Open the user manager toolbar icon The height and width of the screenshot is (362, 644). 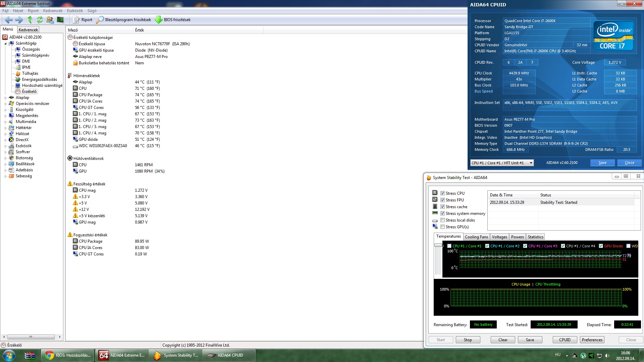50,20
